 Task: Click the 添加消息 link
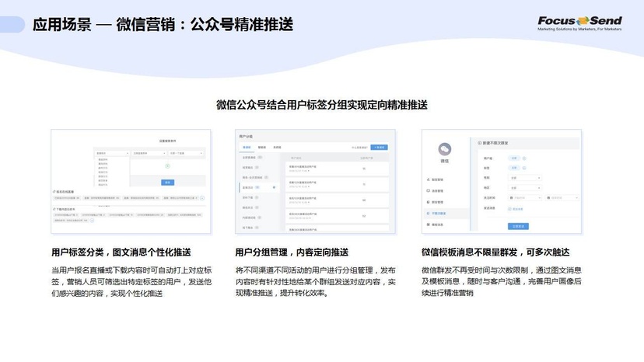point(518,209)
